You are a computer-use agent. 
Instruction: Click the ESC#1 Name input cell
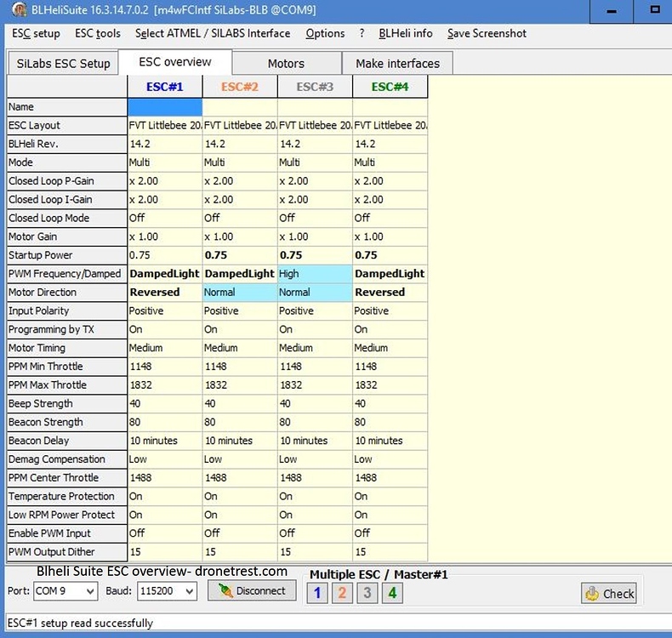click(x=165, y=107)
